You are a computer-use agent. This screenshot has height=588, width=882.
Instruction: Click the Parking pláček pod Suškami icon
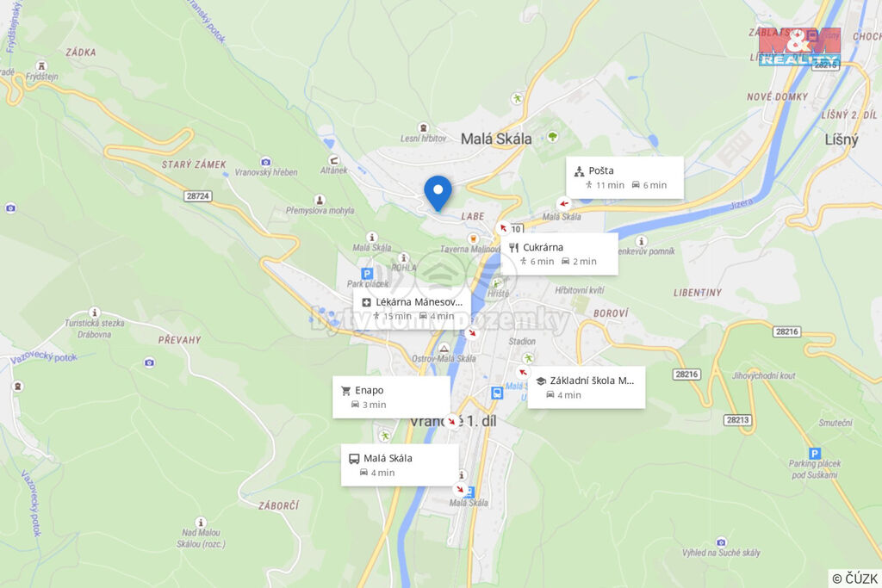pos(814,453)
